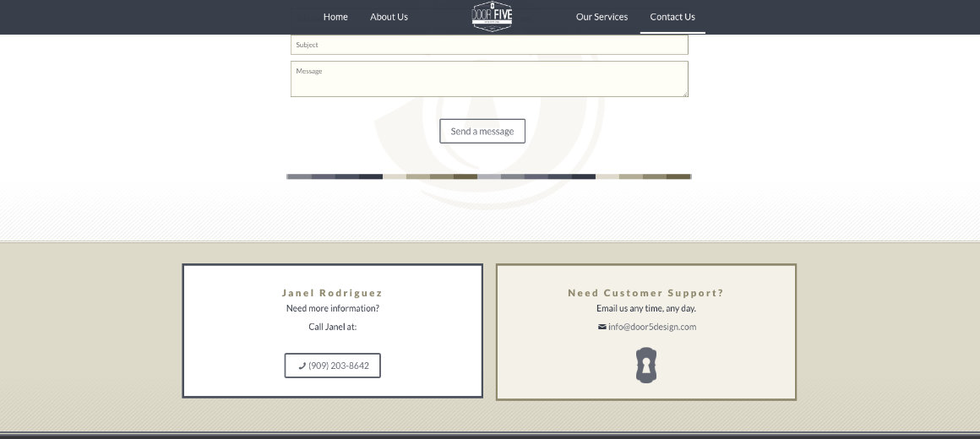
Task: Click the Janel Rodriguez heading
Action: 333,293
